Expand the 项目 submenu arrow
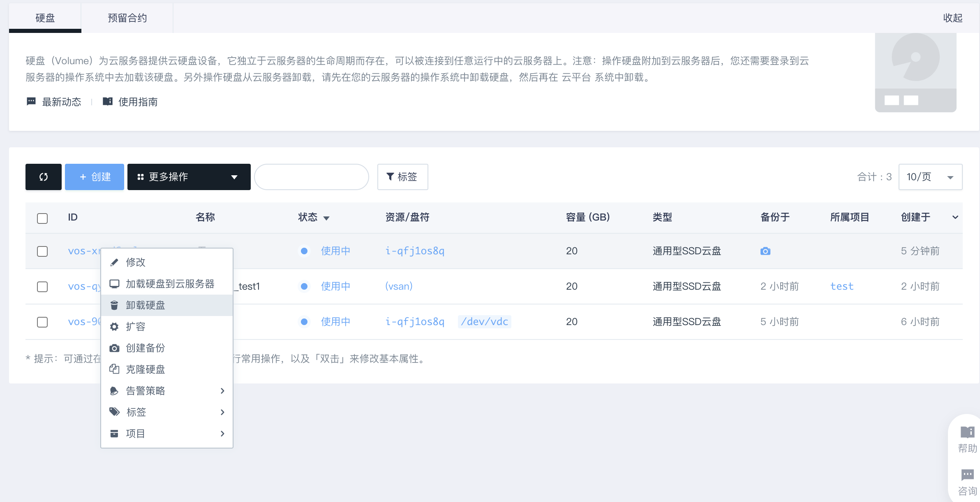980x502 pixels. tap(222, 434)
